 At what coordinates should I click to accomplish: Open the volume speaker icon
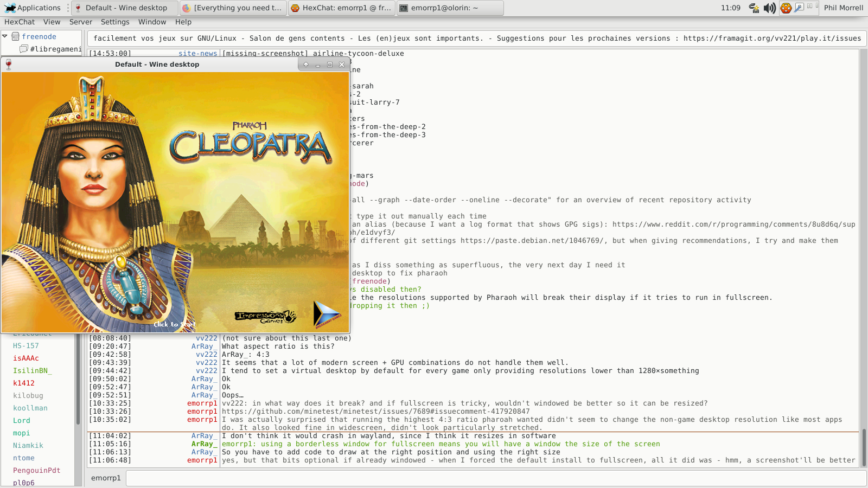point(770,8)
